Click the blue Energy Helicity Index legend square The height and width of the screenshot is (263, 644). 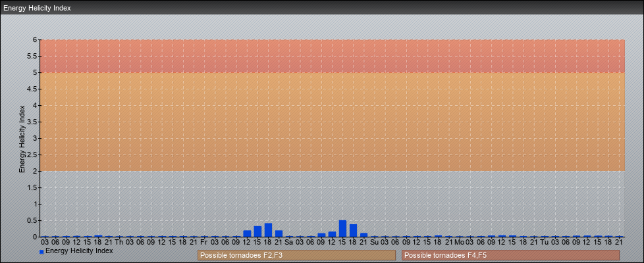[x=41, y=252]
